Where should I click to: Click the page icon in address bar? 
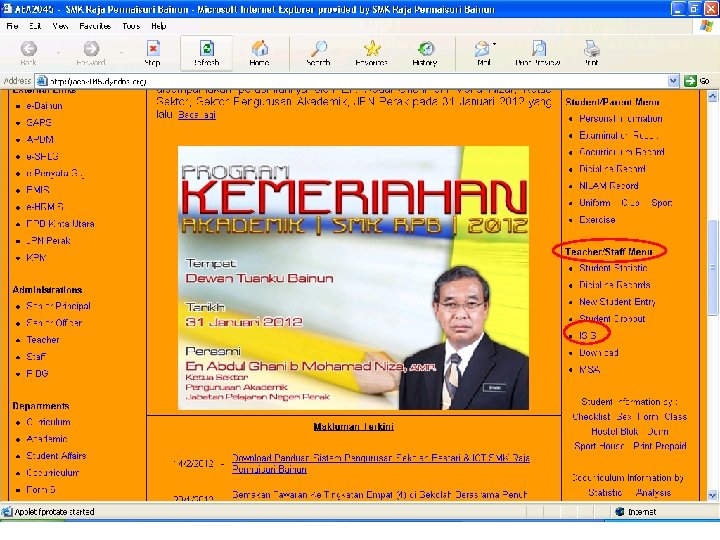42,81
